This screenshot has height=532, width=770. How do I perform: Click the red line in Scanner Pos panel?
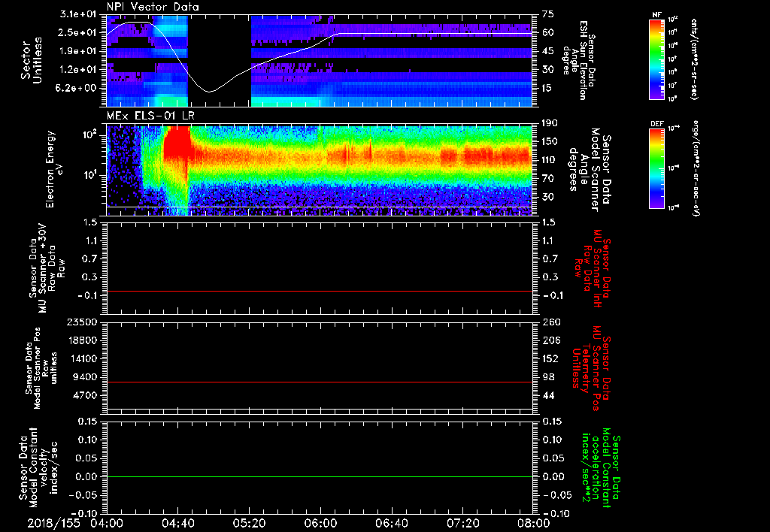click(319, 382)
